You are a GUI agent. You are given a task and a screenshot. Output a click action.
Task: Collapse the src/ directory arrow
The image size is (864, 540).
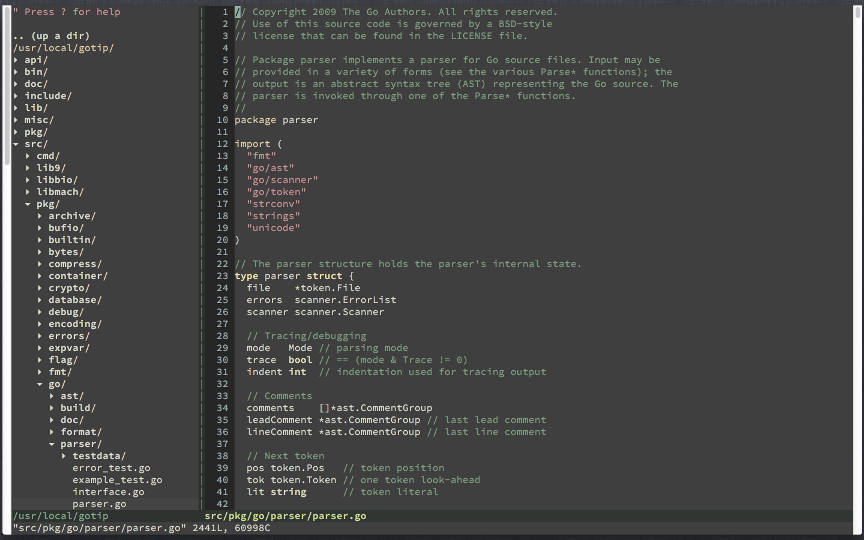[16, 144]
